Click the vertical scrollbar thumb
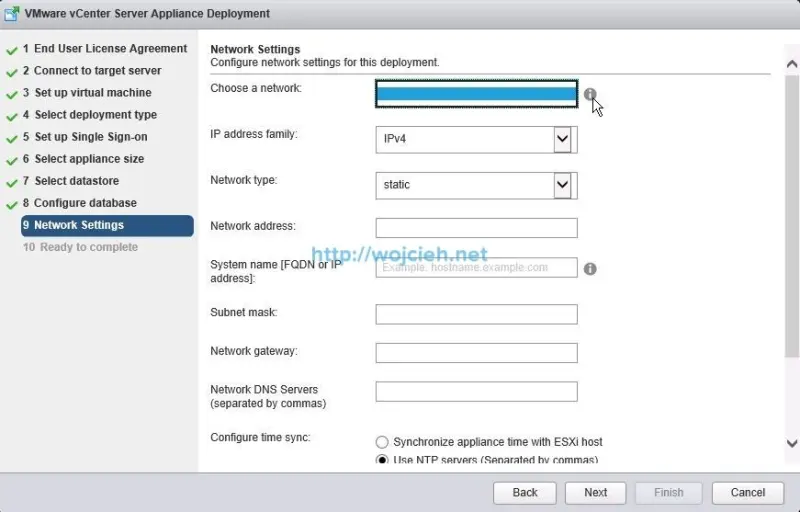 (x=792, y=216)
